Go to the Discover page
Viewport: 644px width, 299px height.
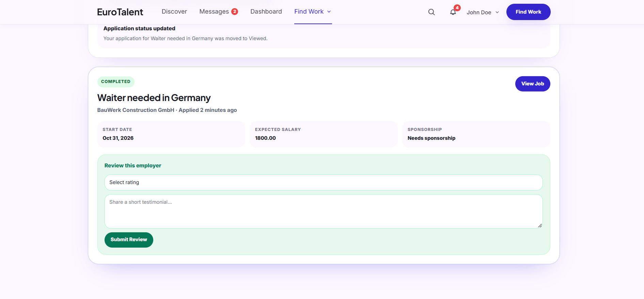tap(174, 12)
